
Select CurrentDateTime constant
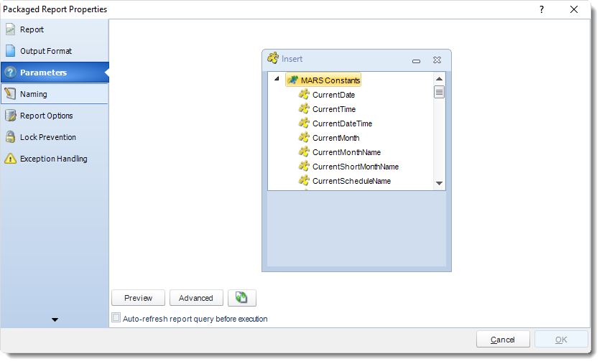342,123
